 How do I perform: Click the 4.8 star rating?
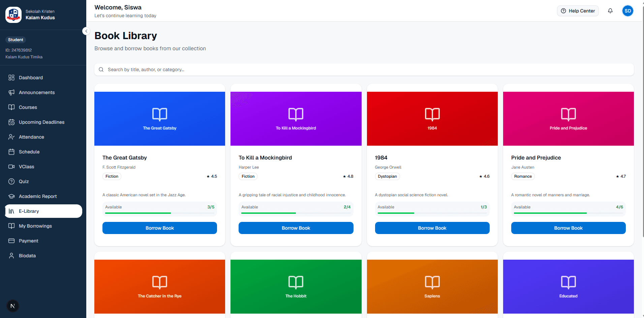point(348,176)
